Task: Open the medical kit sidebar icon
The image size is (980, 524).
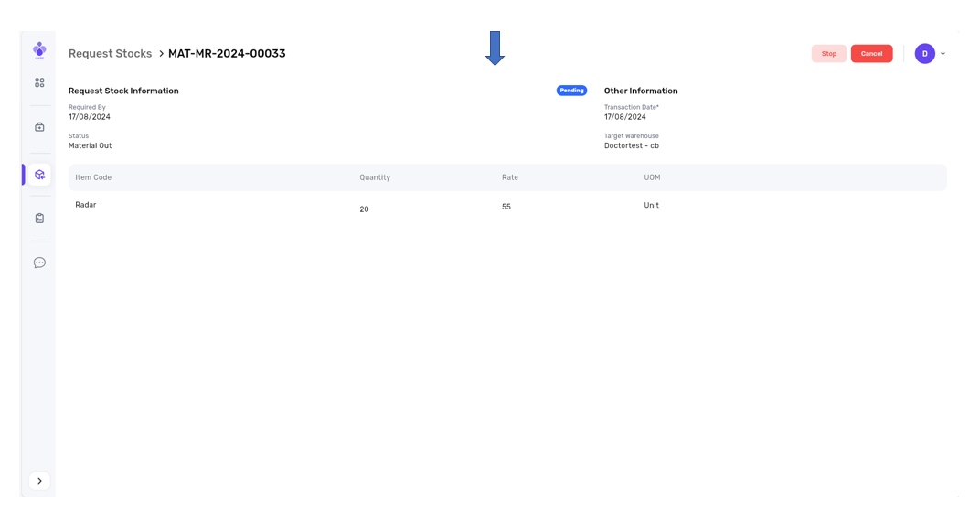Action: (39, 127)
